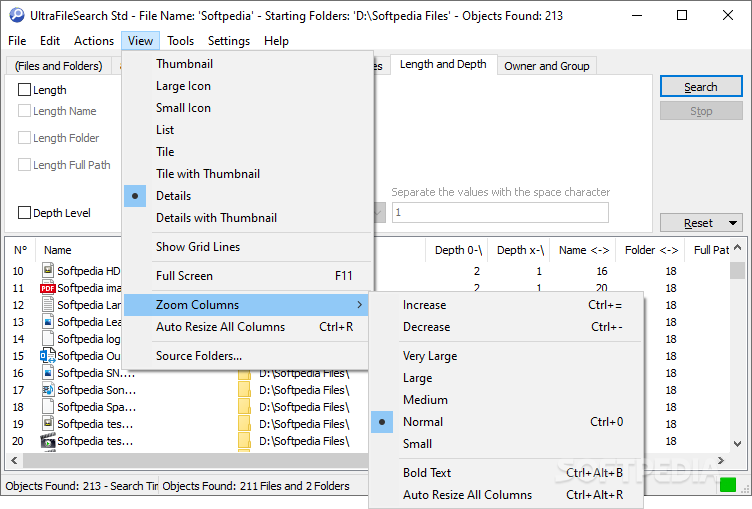Enable the Length checkbox
This screenshot has height=509, width=752.
24,90
